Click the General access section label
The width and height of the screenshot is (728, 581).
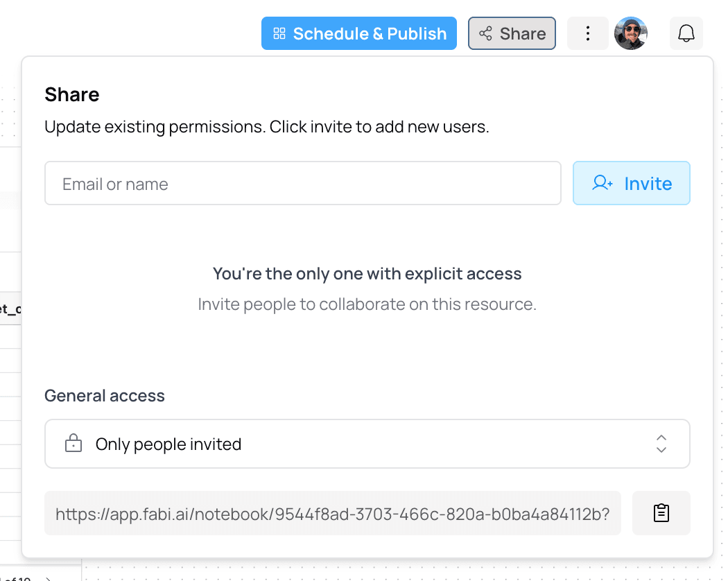[105, 396]
